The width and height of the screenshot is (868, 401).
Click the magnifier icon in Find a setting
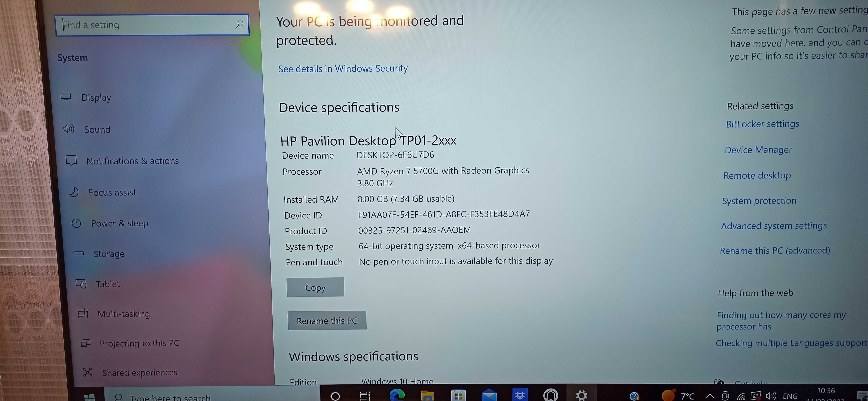point(239,24)
